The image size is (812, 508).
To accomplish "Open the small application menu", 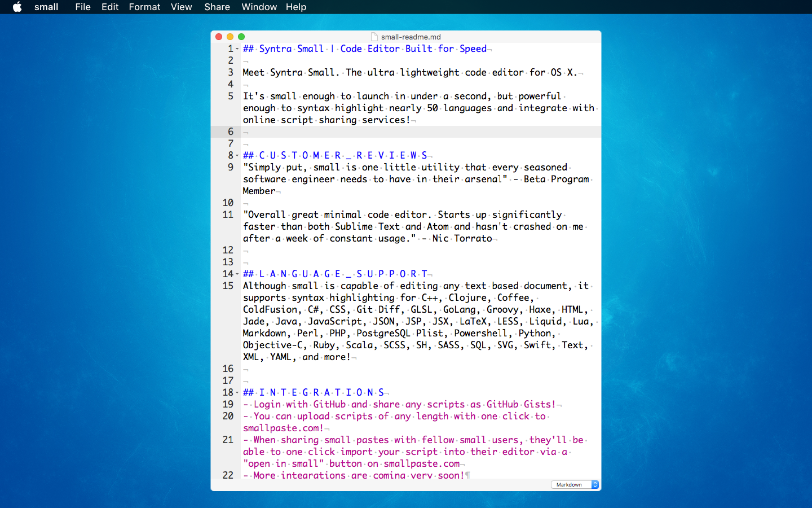I will click(x=46, y=7).
